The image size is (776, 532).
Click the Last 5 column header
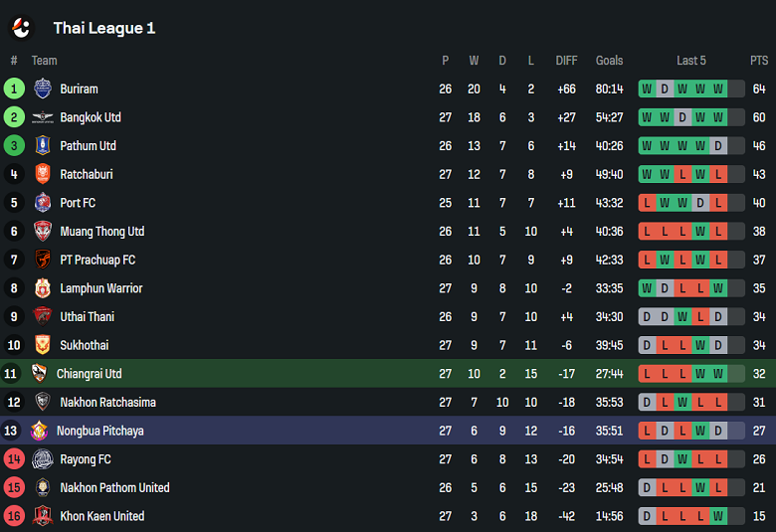pyautogui.click(x=690, y=61)
